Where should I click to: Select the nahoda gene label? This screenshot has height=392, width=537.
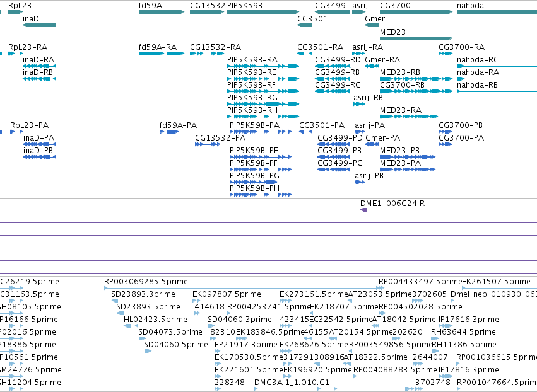[470, 6]
